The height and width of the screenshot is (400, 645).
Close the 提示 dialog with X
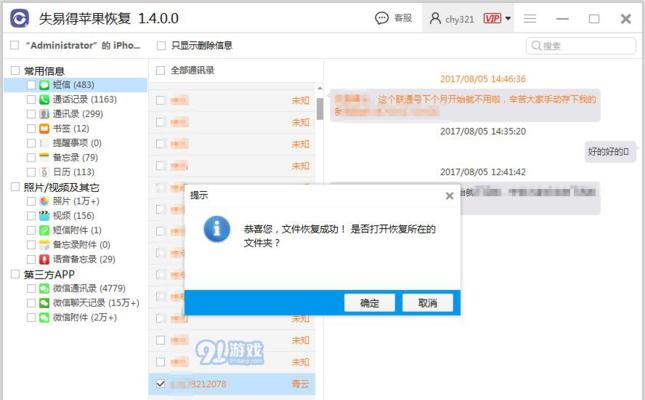point(450,196)
